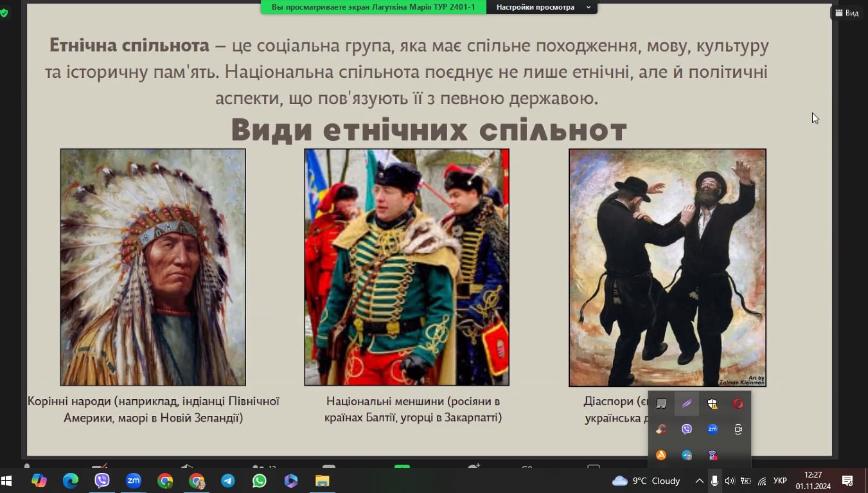Switch the УКР keyboard language indicator
Viewport: 868px width, 493px height.
tap(780, 481)
